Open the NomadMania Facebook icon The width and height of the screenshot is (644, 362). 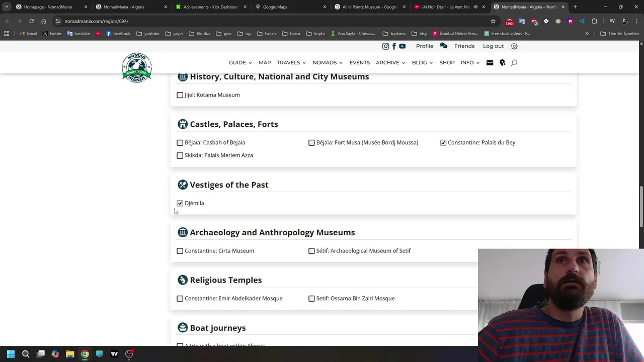pos(394,46)
